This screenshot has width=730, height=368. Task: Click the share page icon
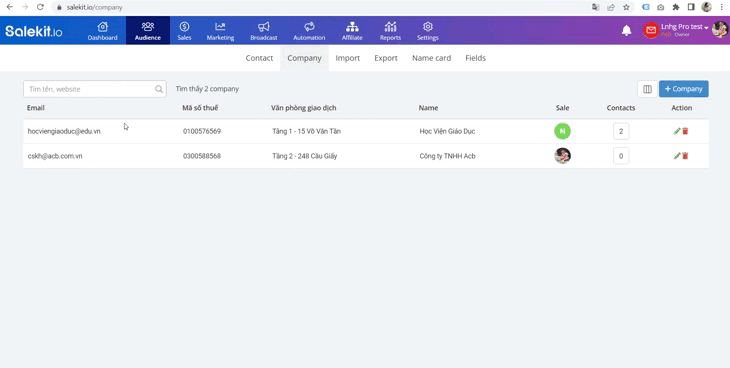[611, 7]
